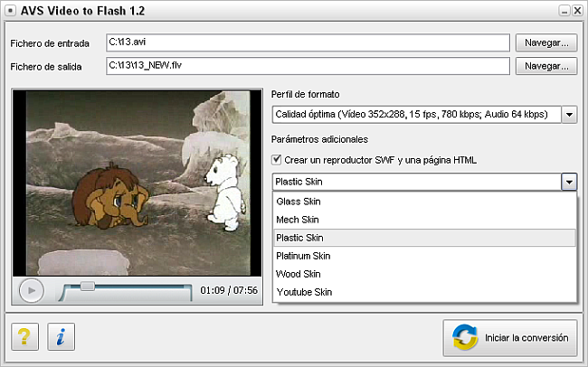
Task: Click the yellow question mark help icon
Action: [x=24, y=336]
